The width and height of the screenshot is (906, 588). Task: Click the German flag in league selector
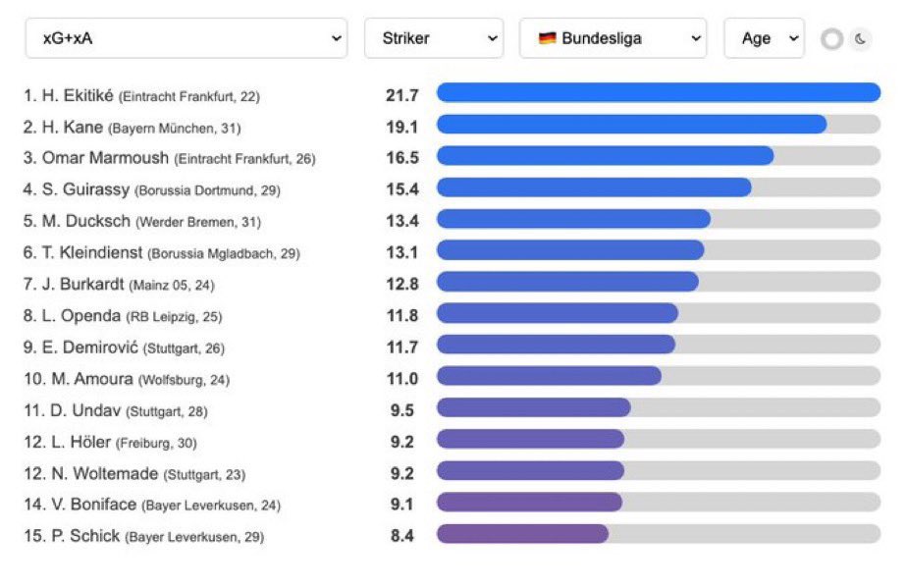[x=547, y=38]
